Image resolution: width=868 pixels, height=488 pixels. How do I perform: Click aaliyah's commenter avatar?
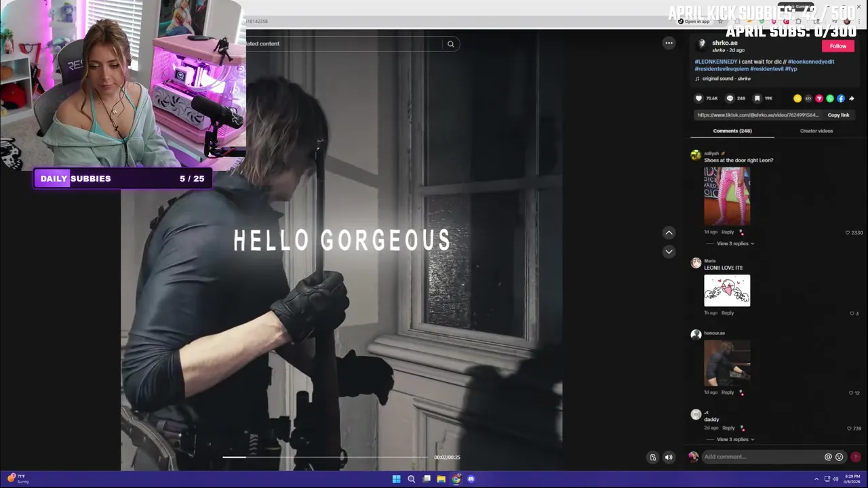click(696, 155)
